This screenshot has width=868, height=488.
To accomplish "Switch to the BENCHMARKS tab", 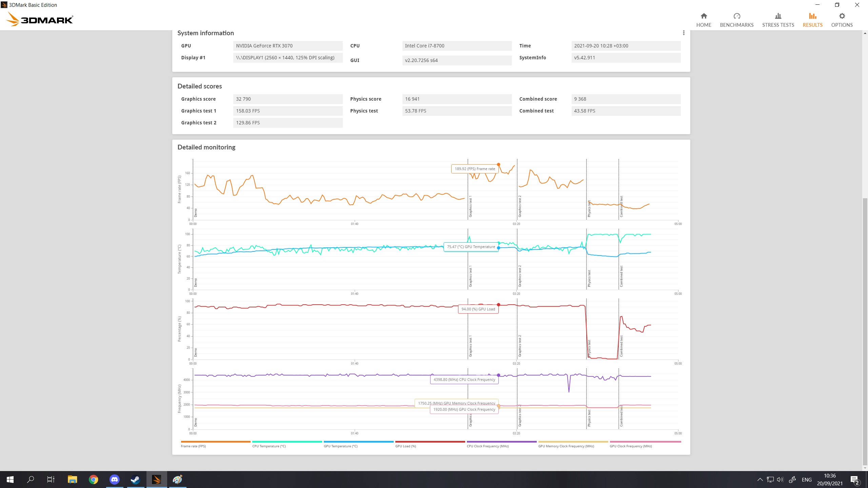I will click(x=736, y=20).
